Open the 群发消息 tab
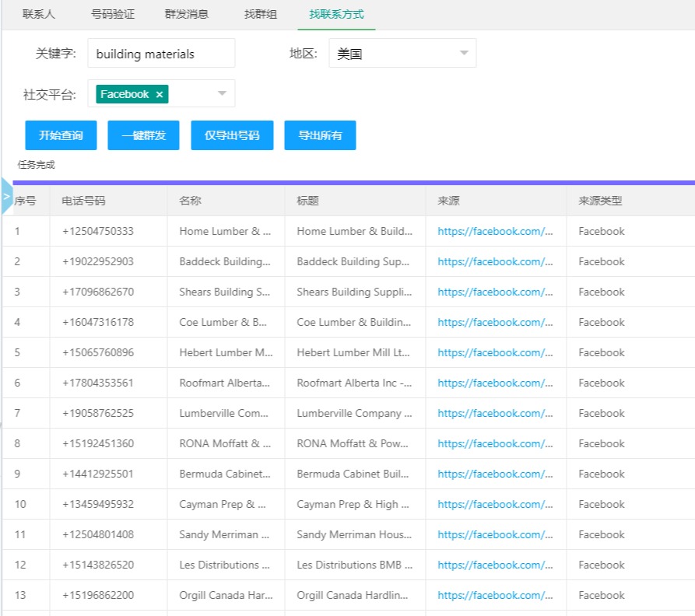695x616 pixels. [187, 14]
